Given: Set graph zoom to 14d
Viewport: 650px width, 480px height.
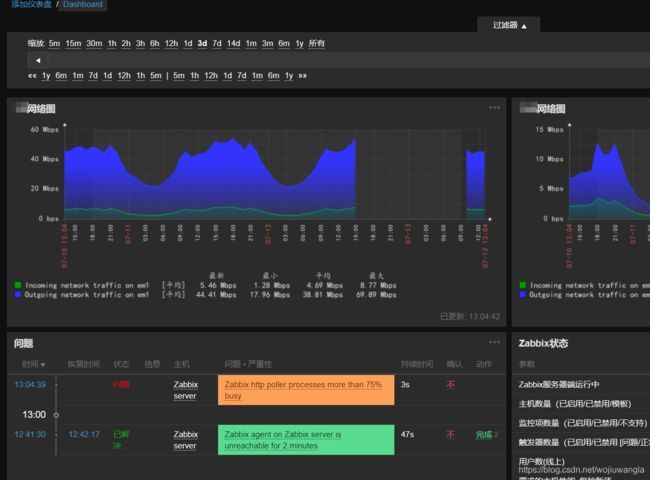Looking at the screenshot, I should (233, 44).
